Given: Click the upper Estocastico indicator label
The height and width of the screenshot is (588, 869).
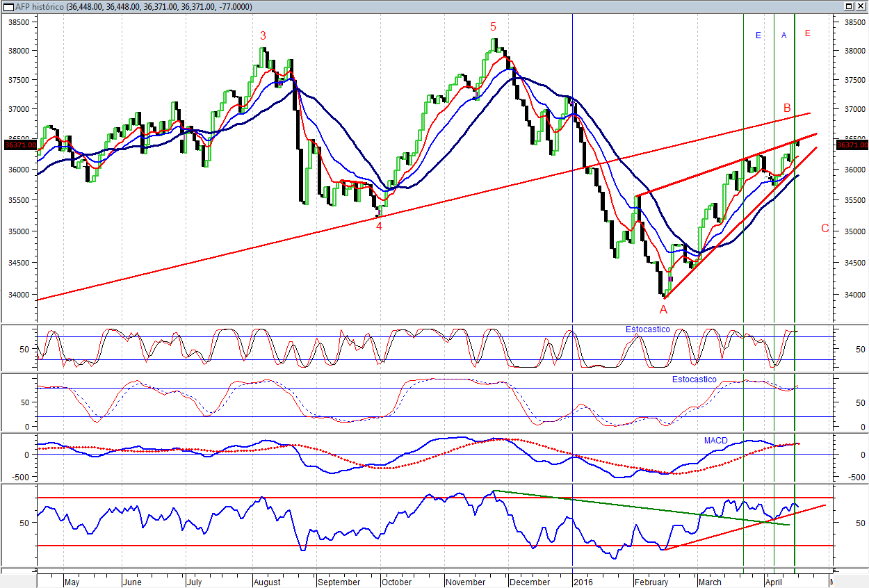Looking at the screenshot, I should [x=647, y=329].
